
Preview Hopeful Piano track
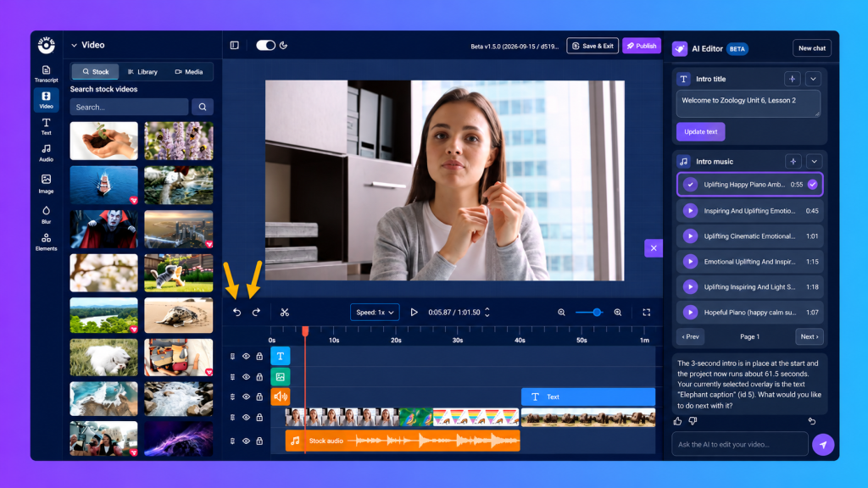click(690, 312)
